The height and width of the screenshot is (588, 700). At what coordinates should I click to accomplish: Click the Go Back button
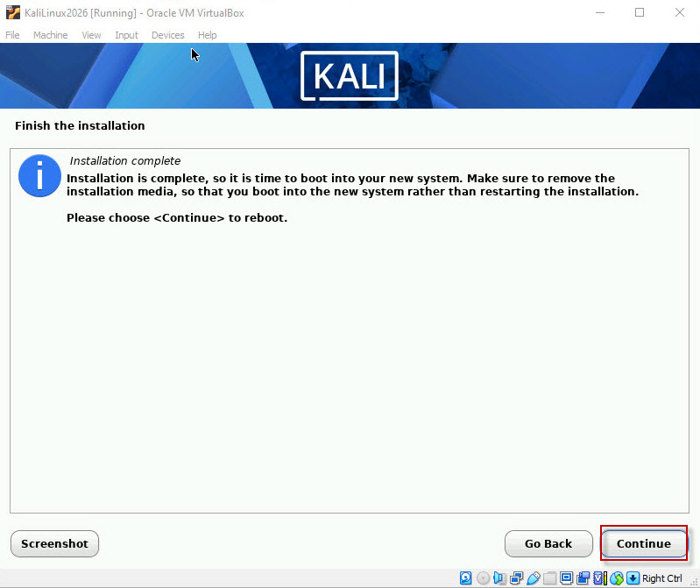[548, 543]
